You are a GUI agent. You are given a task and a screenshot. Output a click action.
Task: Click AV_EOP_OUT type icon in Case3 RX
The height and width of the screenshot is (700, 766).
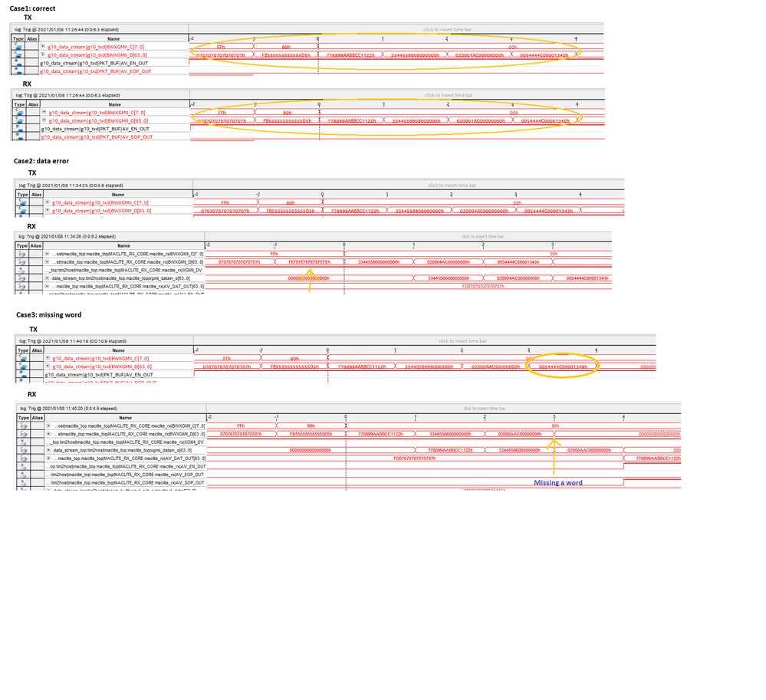[x=24, y=475]
